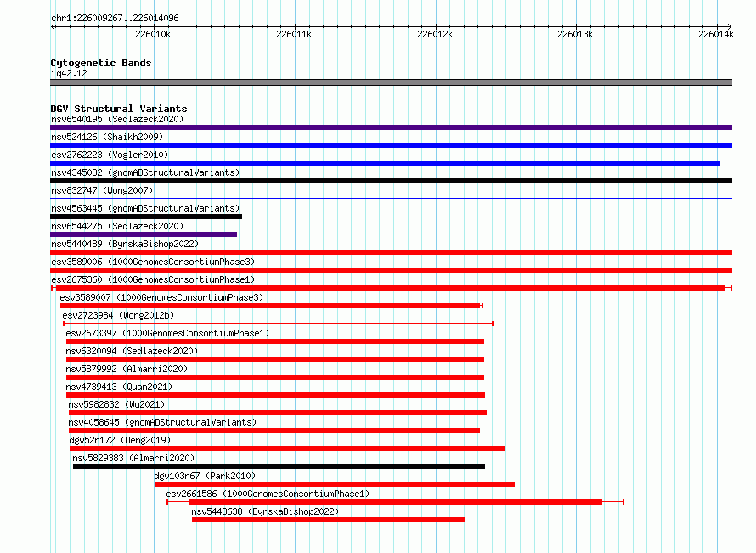The height and width of the screenshot is (553, 756).
Task: Click the left arrow on the ruler
Action: (53, 26)
